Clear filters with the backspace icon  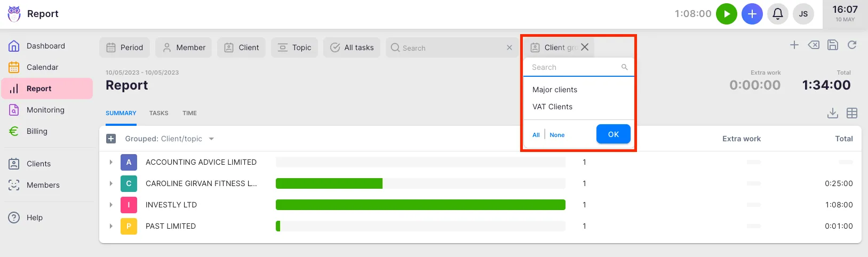click(x=814, y=45)
